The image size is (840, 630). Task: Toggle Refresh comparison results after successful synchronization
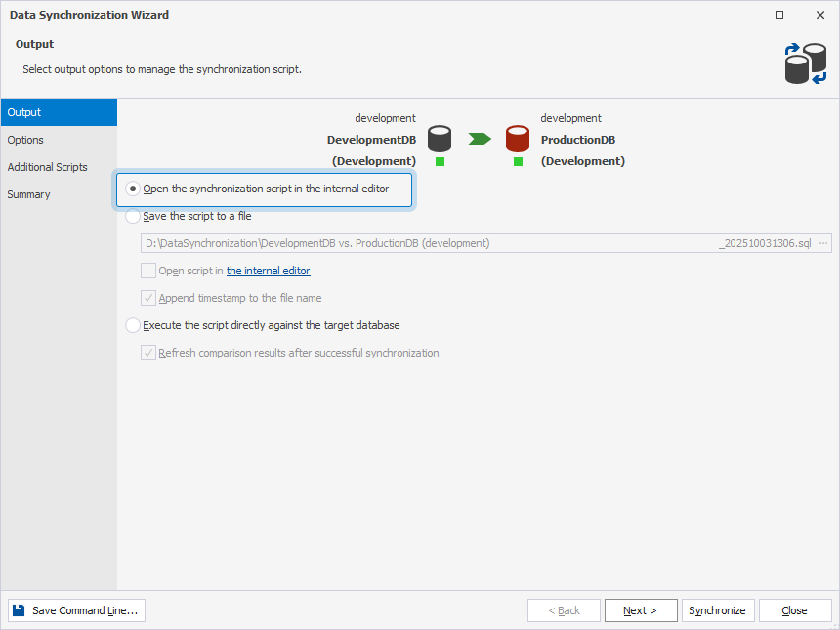(148, 353)
